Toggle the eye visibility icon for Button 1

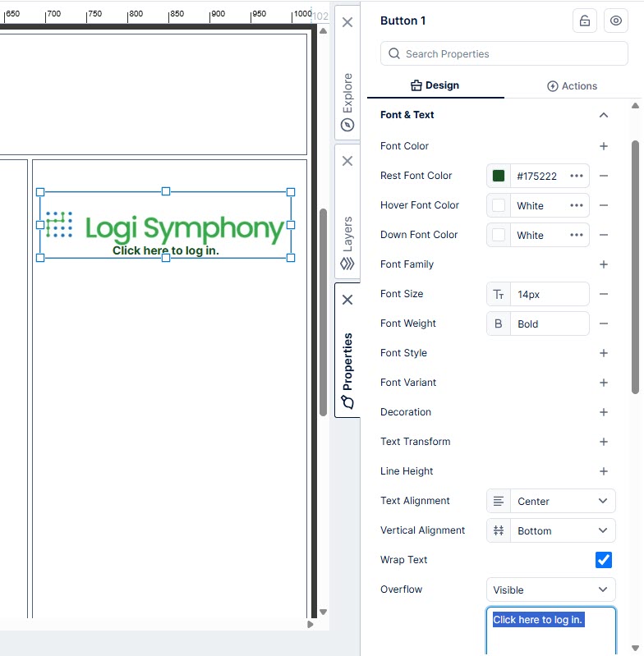(616, 21)
